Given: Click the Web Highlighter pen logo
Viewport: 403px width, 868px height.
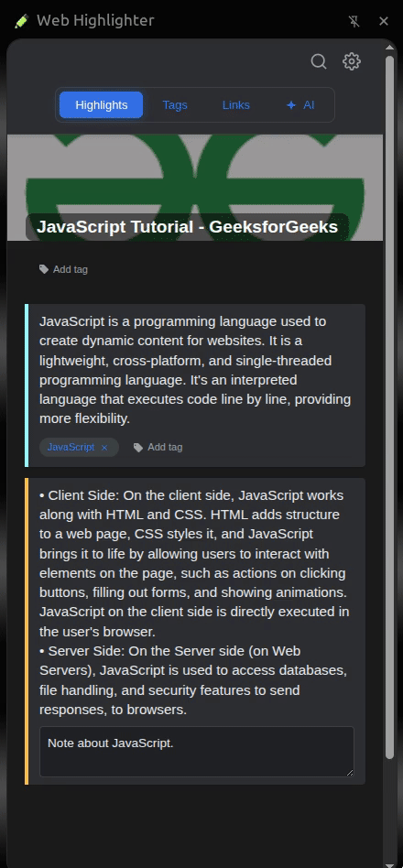Looking at the screenshot, I should pos(21,21).
